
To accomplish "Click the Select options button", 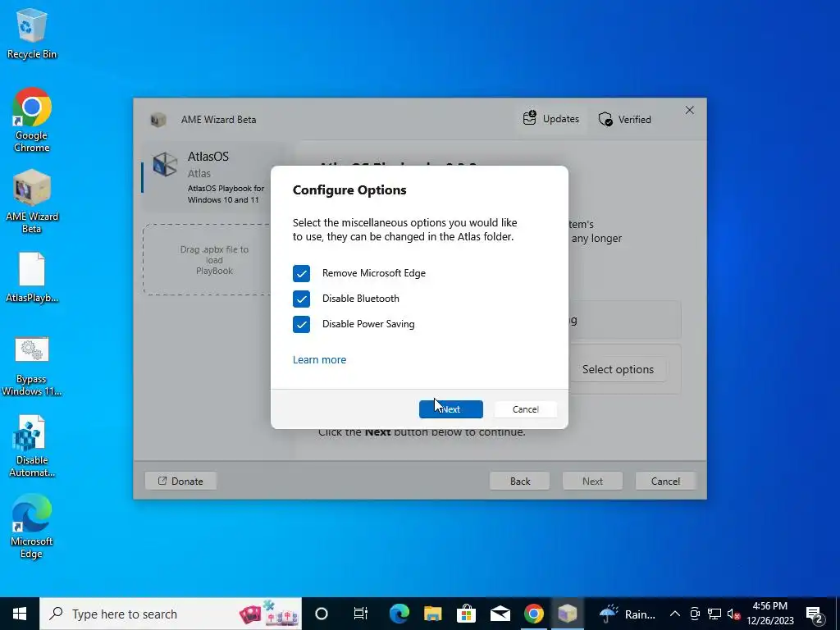I will (618, 370).
